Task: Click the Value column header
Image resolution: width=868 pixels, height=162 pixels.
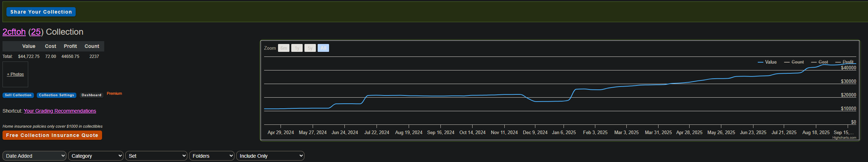Action: tap(29, 46)
